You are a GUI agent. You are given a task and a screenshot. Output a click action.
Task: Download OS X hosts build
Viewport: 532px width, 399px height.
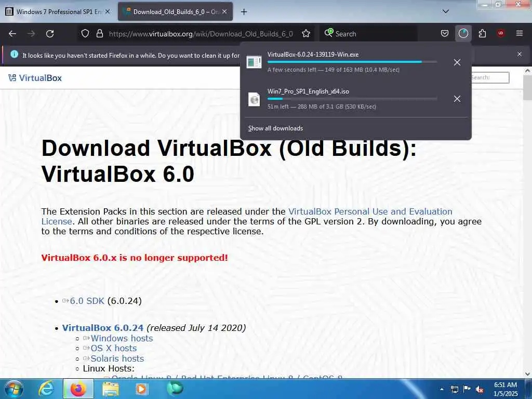click(113, 348)
